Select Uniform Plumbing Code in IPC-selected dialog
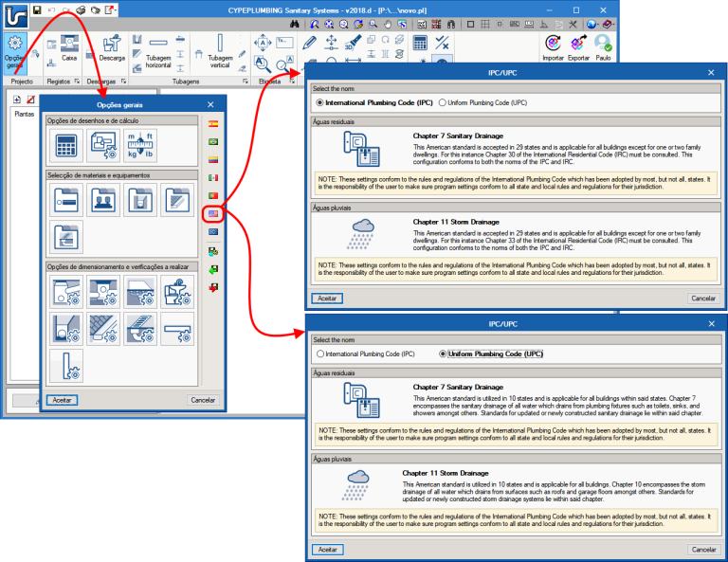The height and width of the screenshot is (562, 728). (482, 102)
